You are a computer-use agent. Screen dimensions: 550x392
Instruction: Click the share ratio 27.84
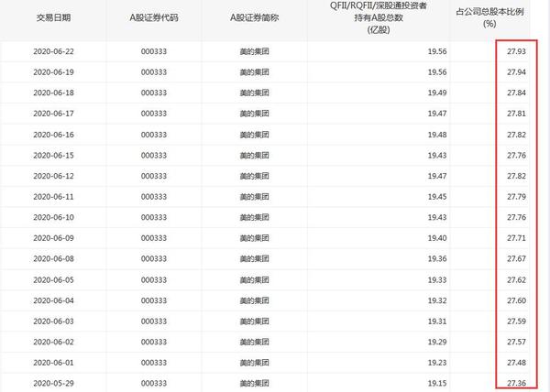pyautogui.click(x=516, y=93)
